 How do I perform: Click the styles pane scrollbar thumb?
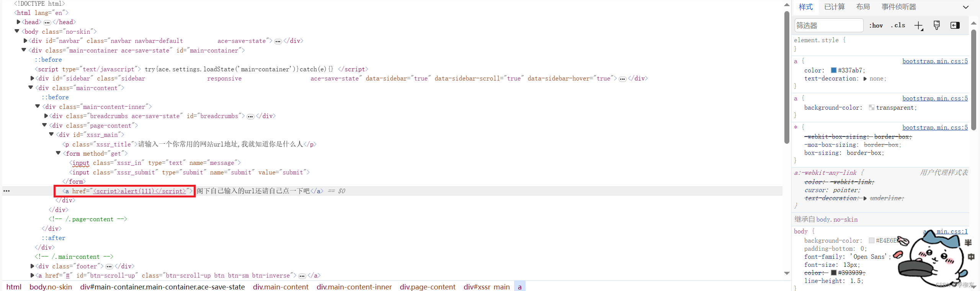click(x=973, y=81)
